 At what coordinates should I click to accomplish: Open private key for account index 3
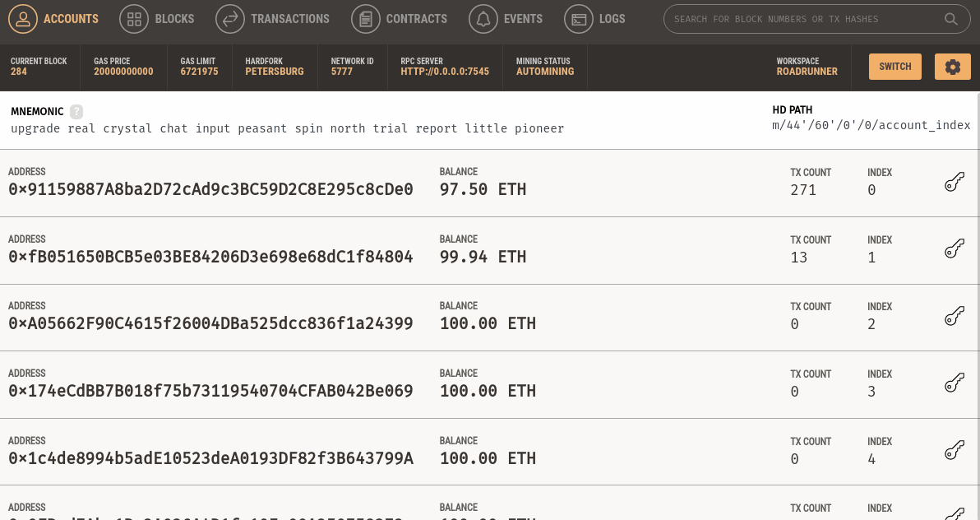953,384
